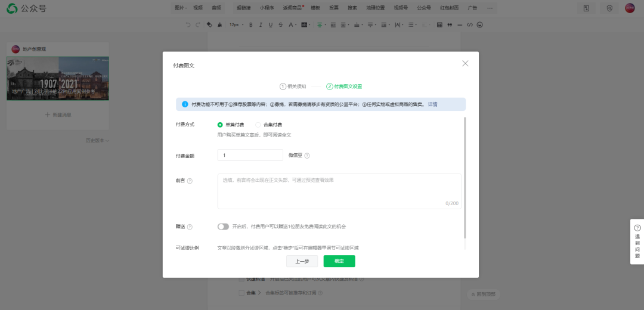Image resolution: width=644 pixels, height=310 pixels.
Task: Click the shield search icon top right
Action: (x=609, y=8)
